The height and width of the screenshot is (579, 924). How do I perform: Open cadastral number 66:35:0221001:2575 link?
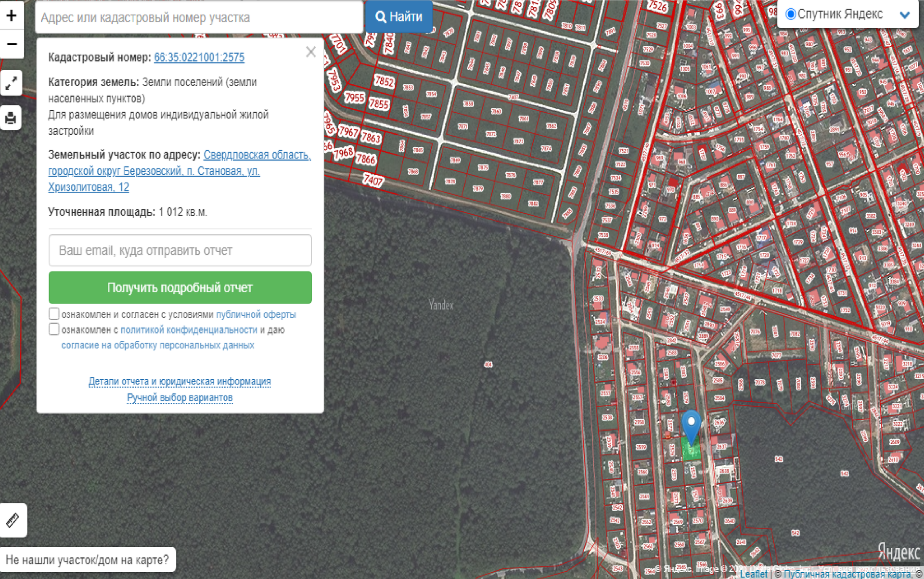tap(199, 57)
